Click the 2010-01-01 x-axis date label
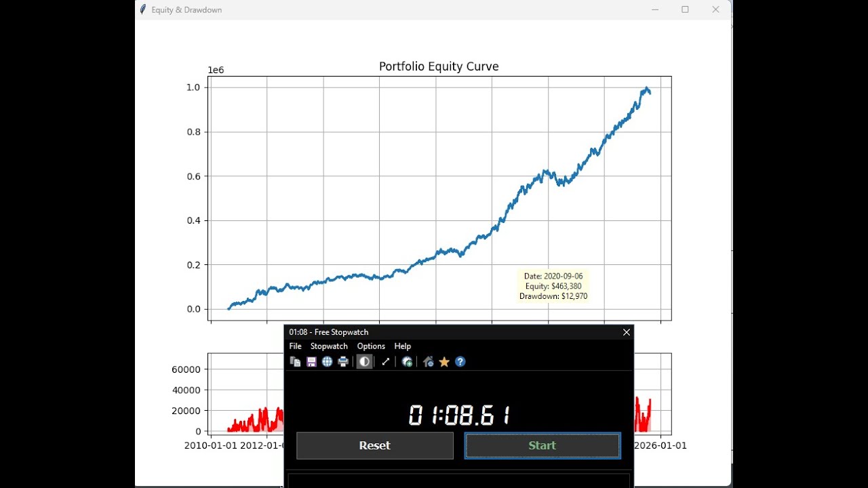Viewport: 868px width, 488px height. coord(210,445)
